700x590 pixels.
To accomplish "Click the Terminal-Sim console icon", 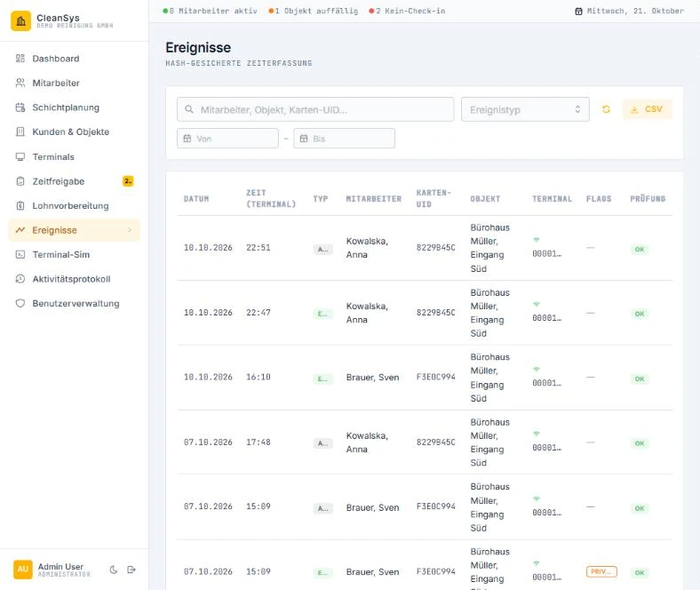I will tap(20, 255).
